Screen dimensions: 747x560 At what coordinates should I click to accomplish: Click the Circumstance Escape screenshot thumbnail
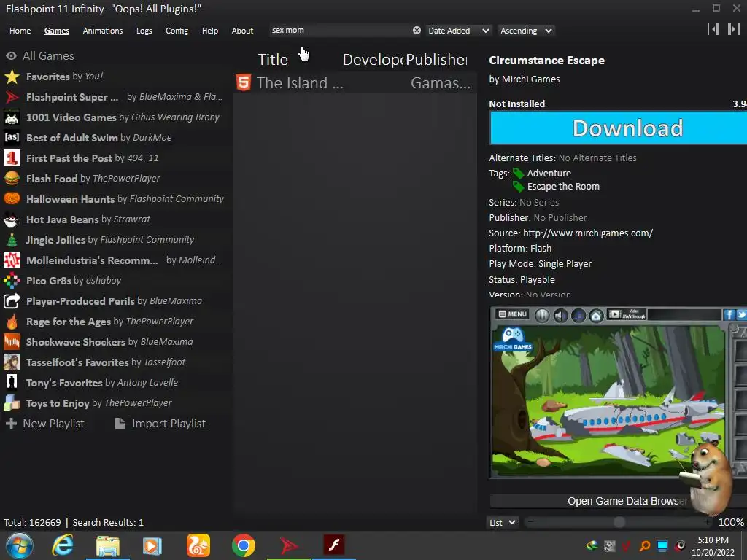click(619, 392)
